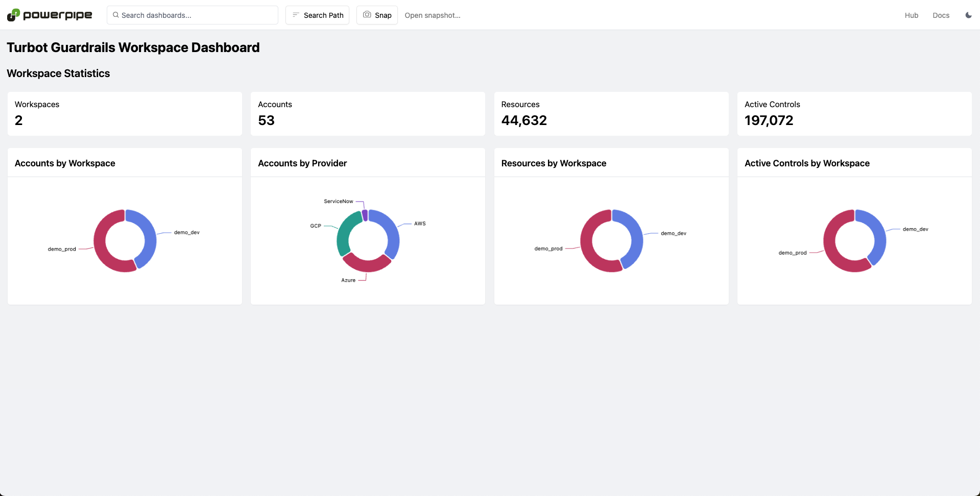Select GCP slice in Accounts by Provider
The height and width of the screenshot is (496, 980).
(x=345, y=234)
